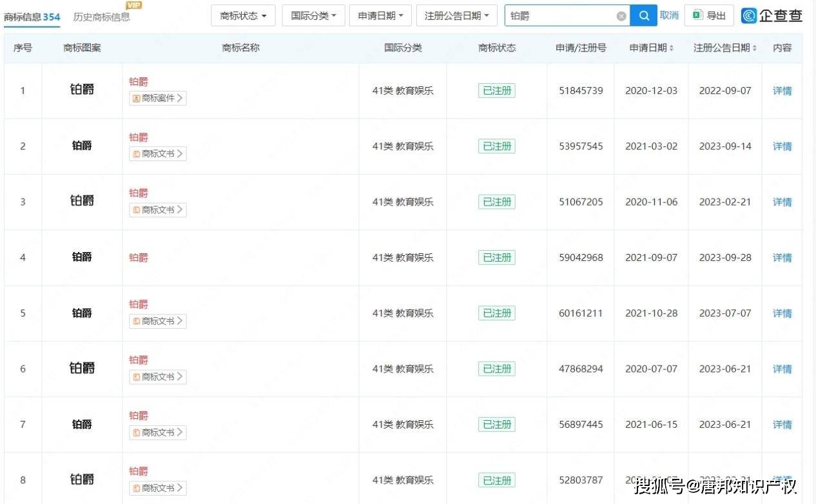Click 取消 to cancel the search
Image resolution: width=816 pixels, height=504 pixels.
(x=669, y=15)
